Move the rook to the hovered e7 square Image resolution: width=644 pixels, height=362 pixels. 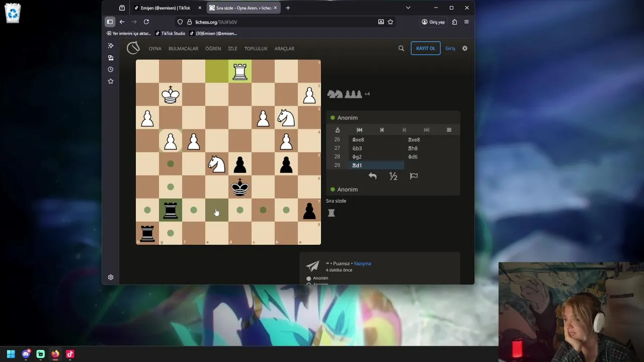217,210
